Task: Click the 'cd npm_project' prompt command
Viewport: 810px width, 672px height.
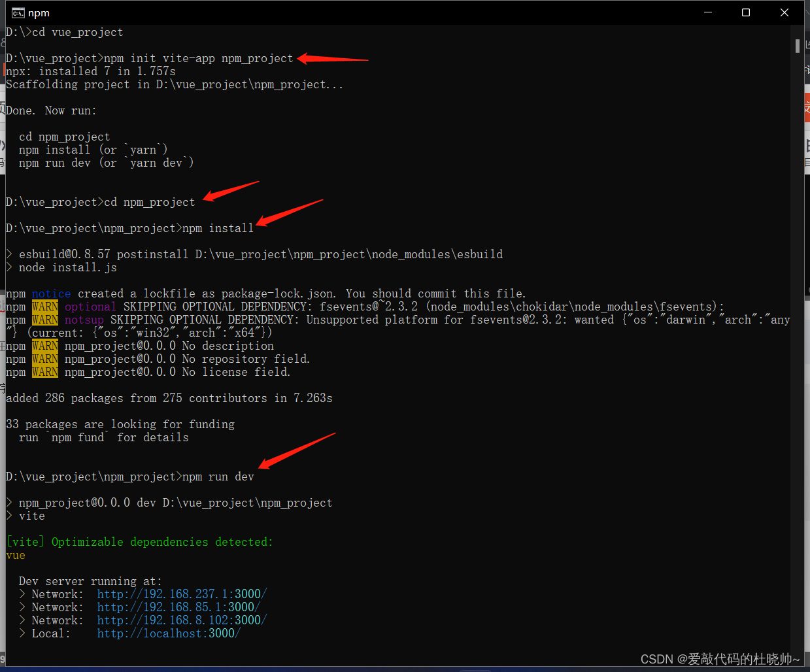Action: click(150, 202)
